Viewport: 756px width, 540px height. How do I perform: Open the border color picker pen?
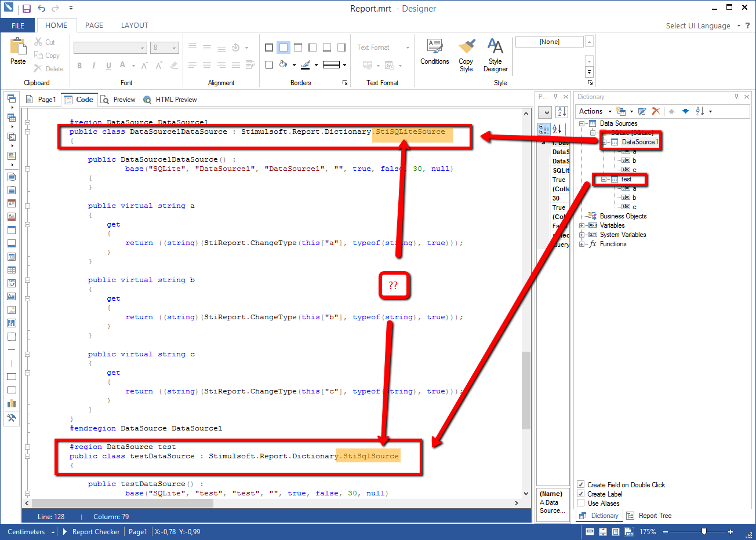tap(306, 65)
